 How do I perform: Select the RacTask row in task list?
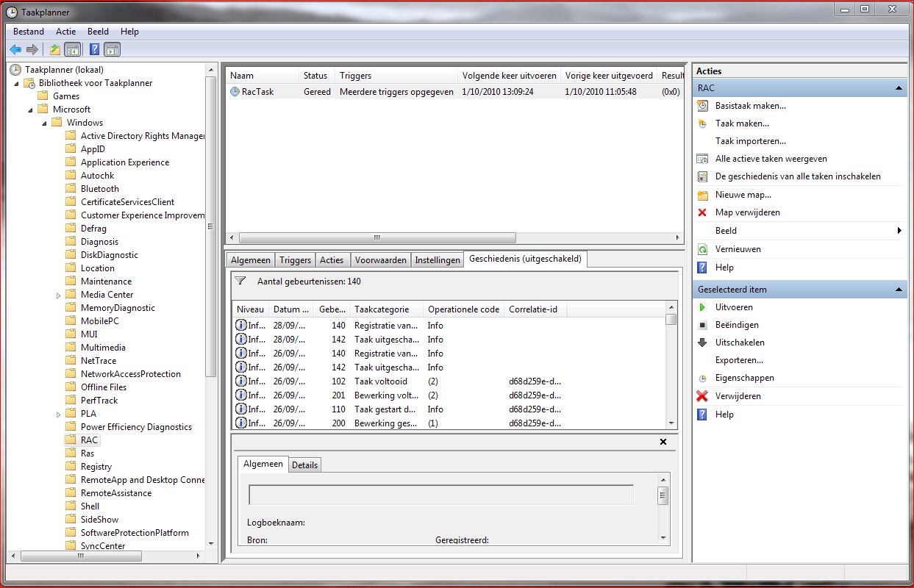[x=257, y=92]
